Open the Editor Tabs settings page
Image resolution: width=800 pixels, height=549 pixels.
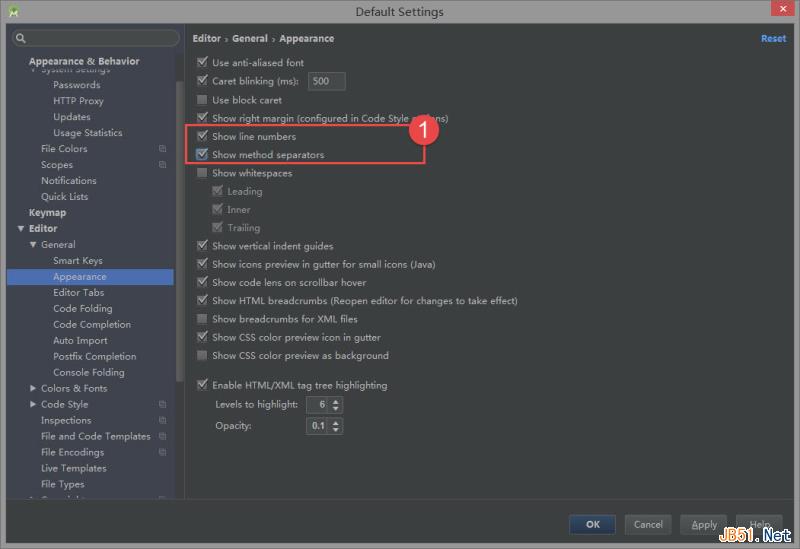click(78, 293)
